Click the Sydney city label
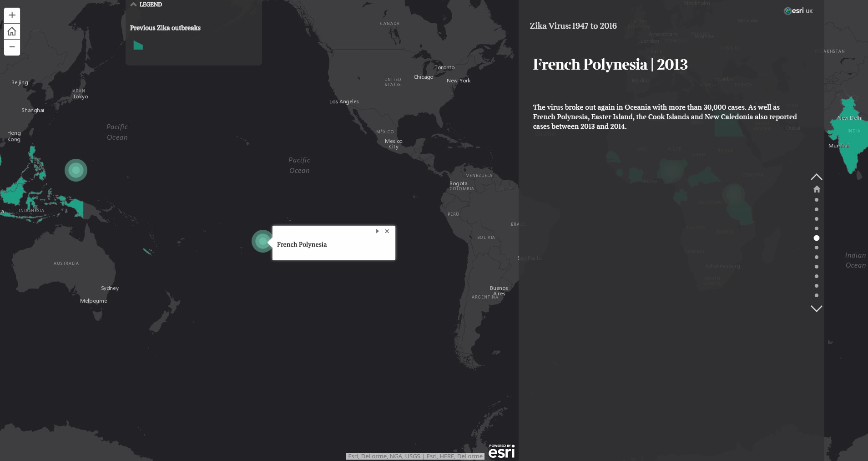 tap(110, 288)
